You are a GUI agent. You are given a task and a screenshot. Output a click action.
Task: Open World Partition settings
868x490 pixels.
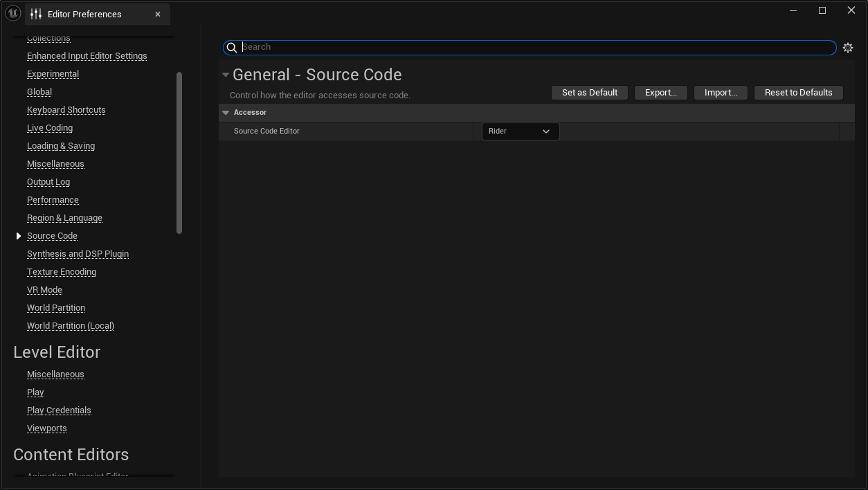(x=56, y=308)
